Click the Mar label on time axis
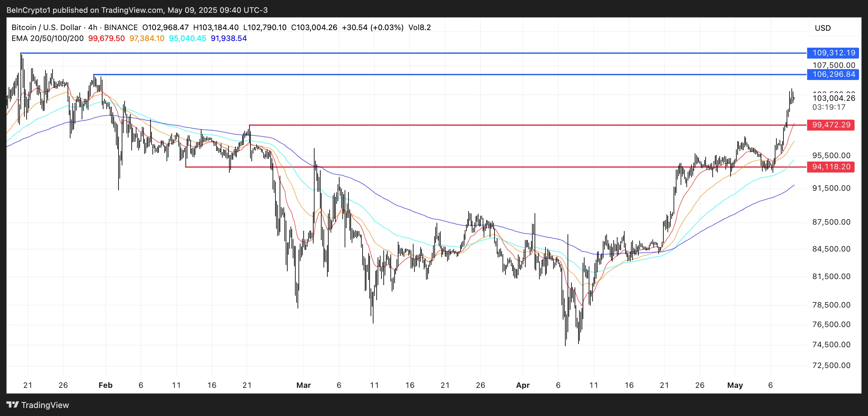 pos(303,385)
